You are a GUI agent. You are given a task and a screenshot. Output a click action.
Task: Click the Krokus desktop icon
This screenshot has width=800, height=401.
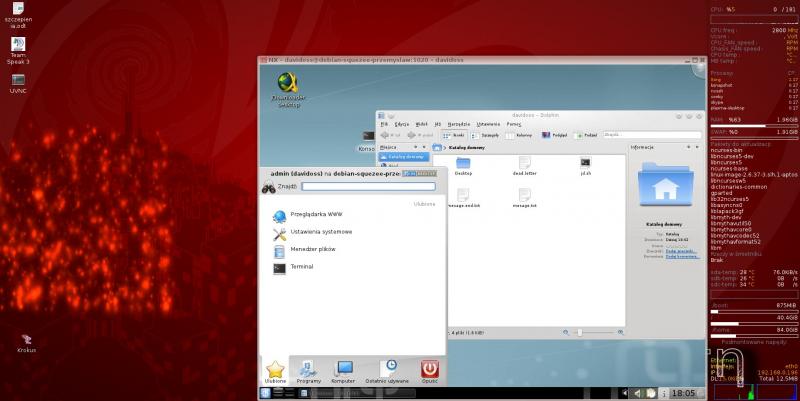[x=27, y=370]
